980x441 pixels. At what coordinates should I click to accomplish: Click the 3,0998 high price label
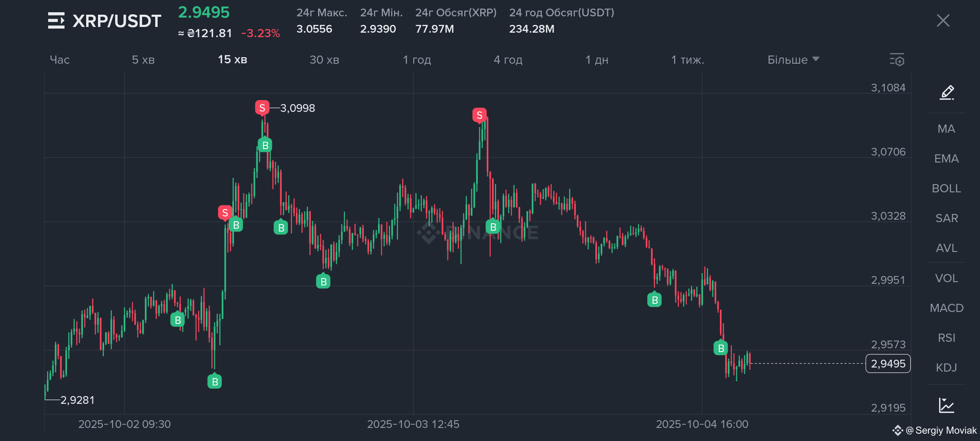(x=297, y=108)
